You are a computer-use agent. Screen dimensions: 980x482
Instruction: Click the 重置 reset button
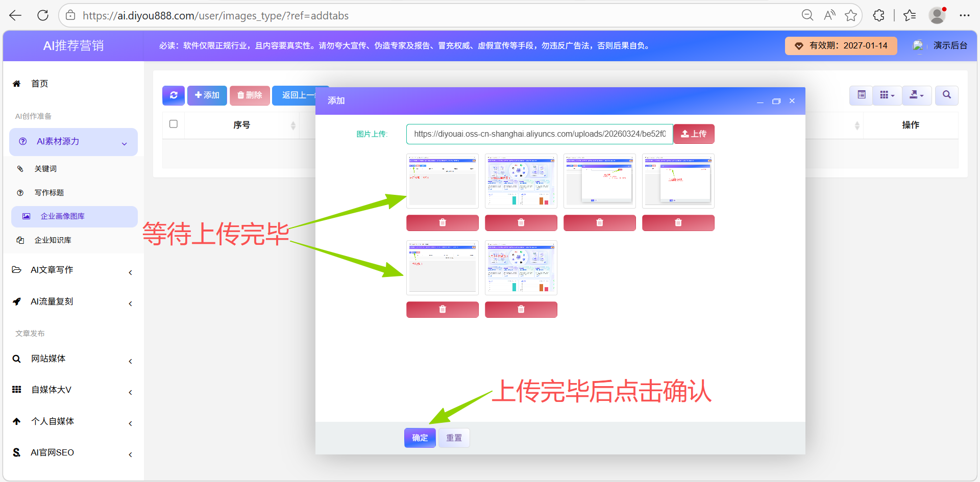(453, 438)
